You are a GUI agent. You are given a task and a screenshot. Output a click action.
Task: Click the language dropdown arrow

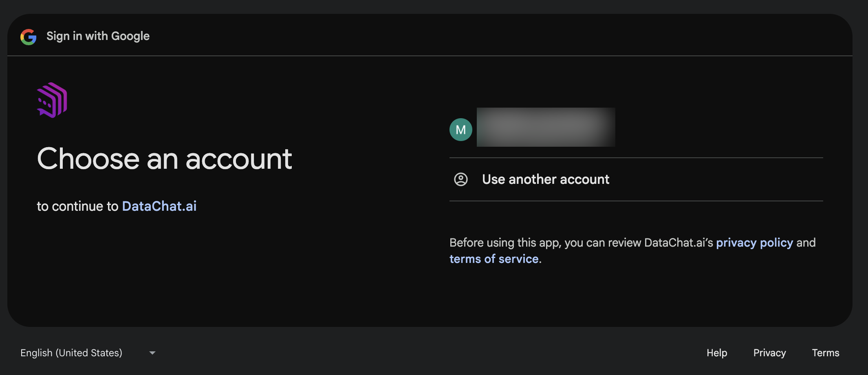click(152, 353)
